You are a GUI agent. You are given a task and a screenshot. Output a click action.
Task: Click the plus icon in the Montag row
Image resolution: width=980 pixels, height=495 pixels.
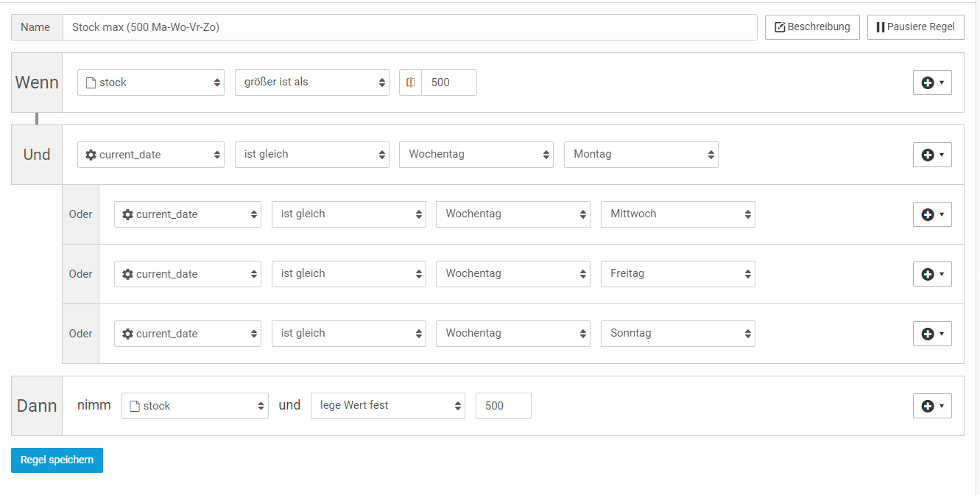(932, 155)
